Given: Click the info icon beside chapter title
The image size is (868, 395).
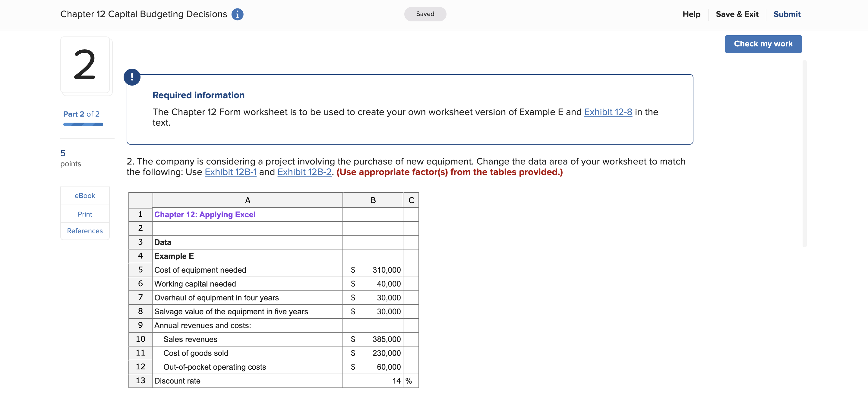Looking at the screenshot, I should tap(237, 14).
